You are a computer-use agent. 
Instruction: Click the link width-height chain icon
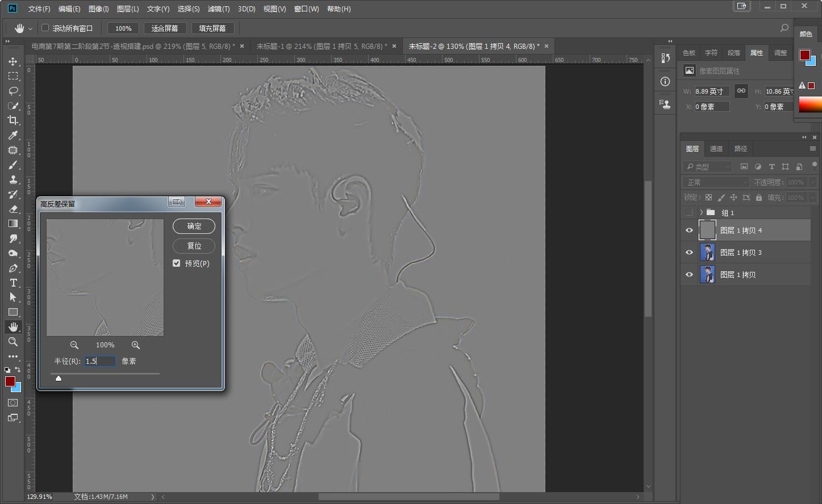[741, 91]
